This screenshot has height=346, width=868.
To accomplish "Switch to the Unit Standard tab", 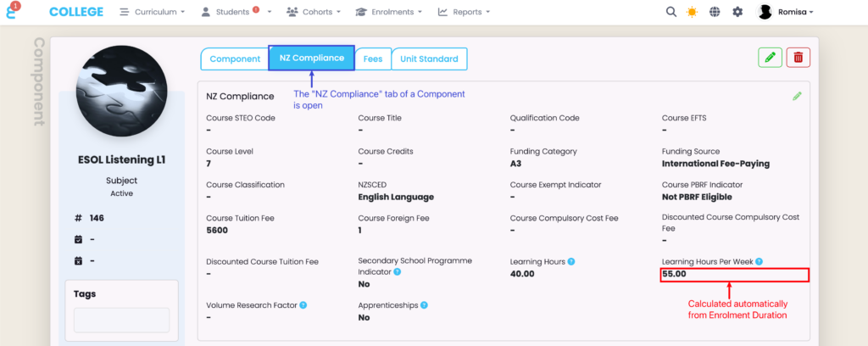I will pos(429,59).
